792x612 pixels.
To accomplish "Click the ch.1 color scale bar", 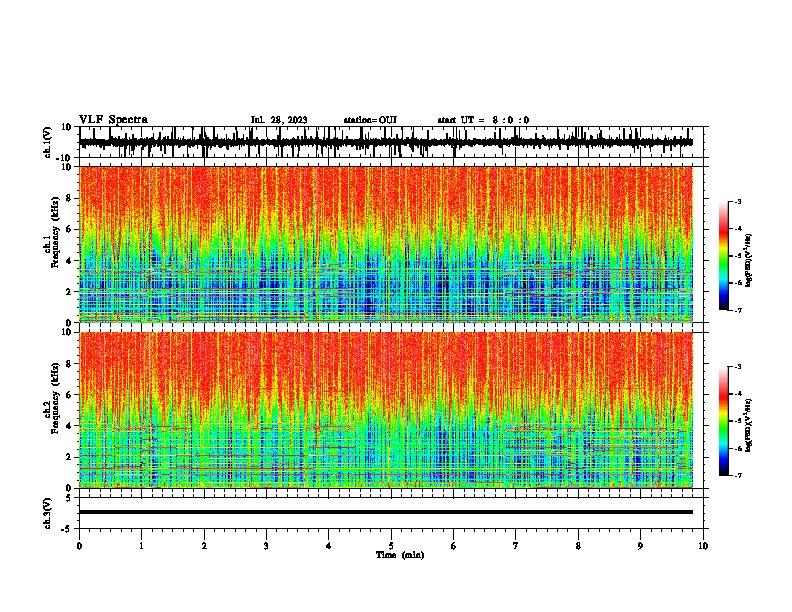I will [724, 256].
